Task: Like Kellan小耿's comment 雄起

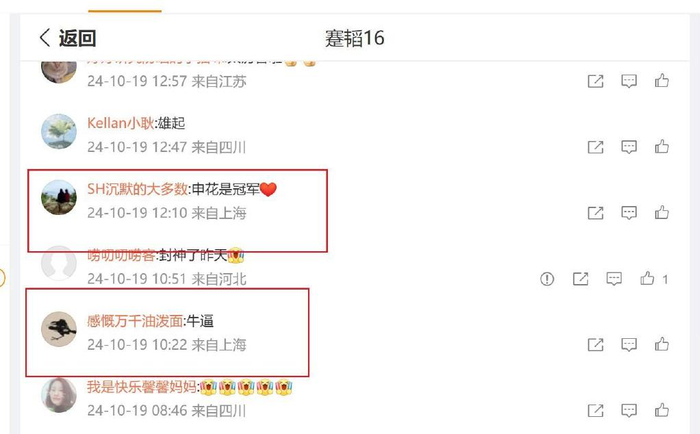Action: pyautogui.click(x=662, y=146)
